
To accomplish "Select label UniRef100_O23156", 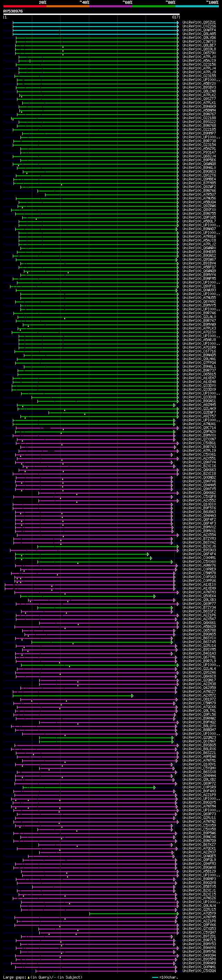I will [199, 65].
